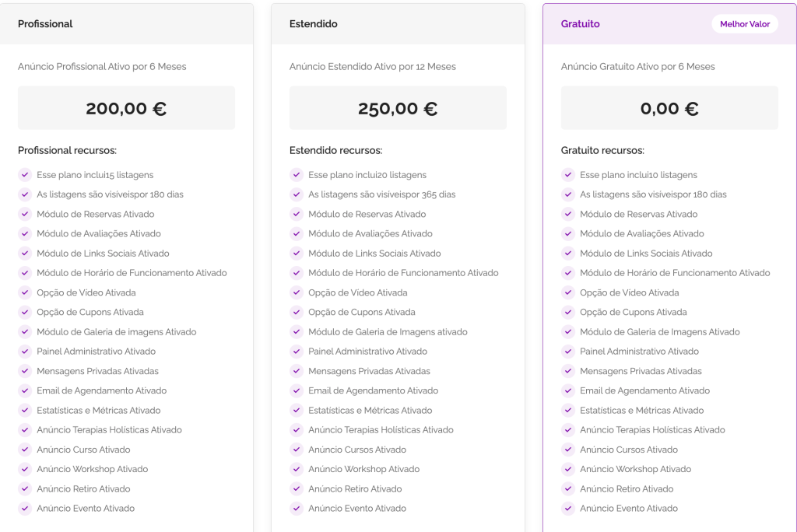Click the 0,00 € price box
Image resolution: width=797 pixels, height=532 pixels.
coord(669,108)
